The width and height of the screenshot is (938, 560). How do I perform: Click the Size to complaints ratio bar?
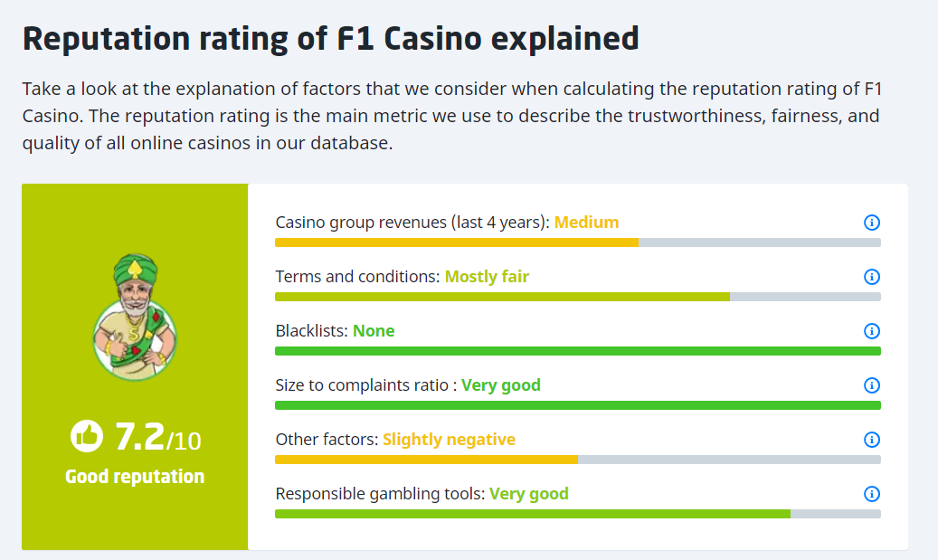click(577, 405)
